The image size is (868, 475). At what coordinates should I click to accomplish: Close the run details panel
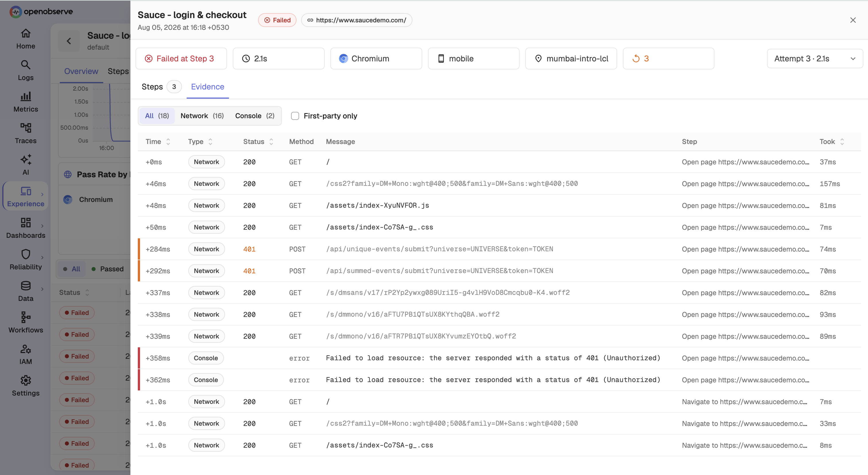pos(853,20)
